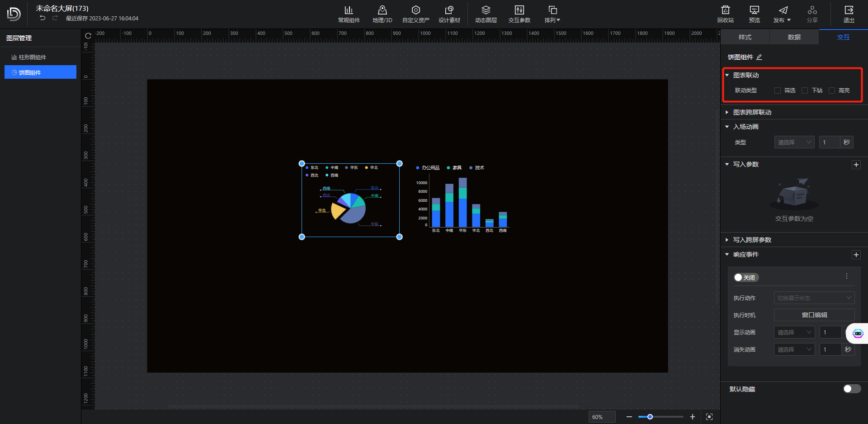The height and width of the screenshot is (424, 868).
Task: Click the edit pencil next to 饼图组件
Action: [759, 57]
